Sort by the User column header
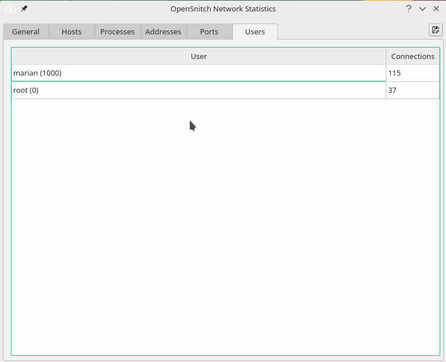This screenshot has height=362, width=446. coord(199,57)
